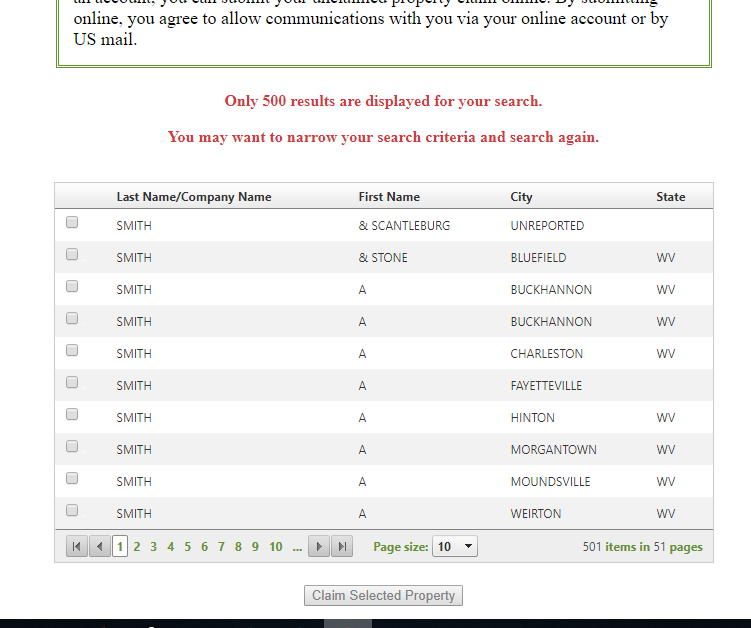Screen dimensions: 751x628
Task: Check the SMITH & SCANTLEBURG row checkbox
Action: coord(72,223)
